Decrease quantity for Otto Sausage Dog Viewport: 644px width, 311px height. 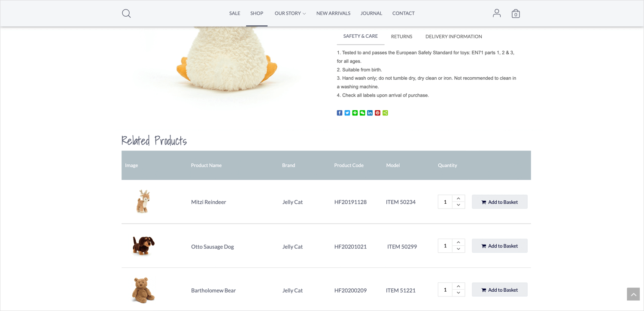(x=459, y=249)
